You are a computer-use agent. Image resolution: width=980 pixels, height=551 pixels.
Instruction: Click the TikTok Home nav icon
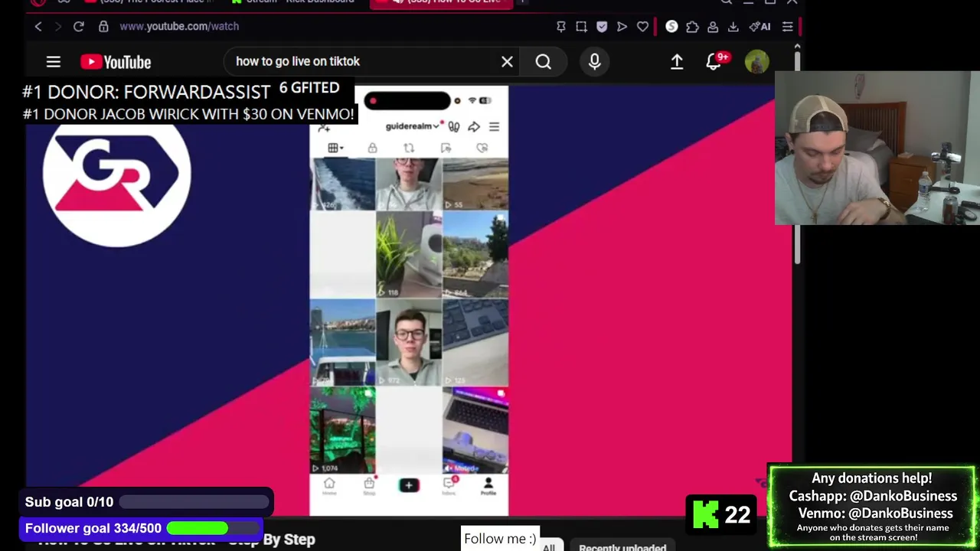point(329,486)
